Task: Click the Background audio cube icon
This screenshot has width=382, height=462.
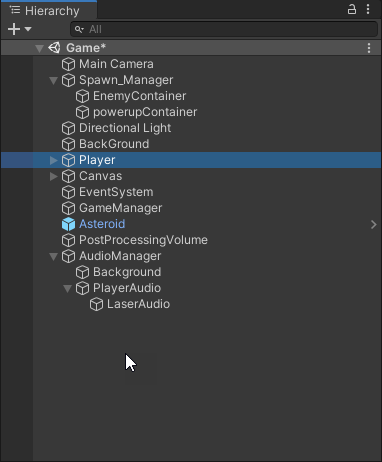Action: click(82, 272)
